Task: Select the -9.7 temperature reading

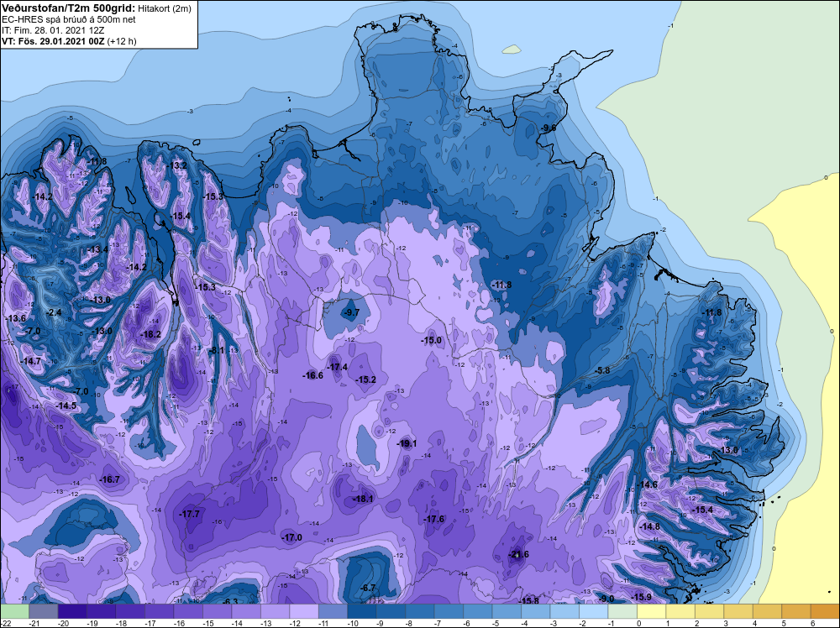Action: pos(351,312)
